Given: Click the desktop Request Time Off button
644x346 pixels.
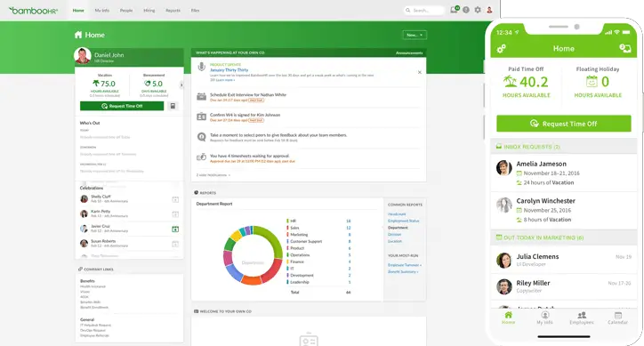Looking at the screenshot, I should coord(122,106).
